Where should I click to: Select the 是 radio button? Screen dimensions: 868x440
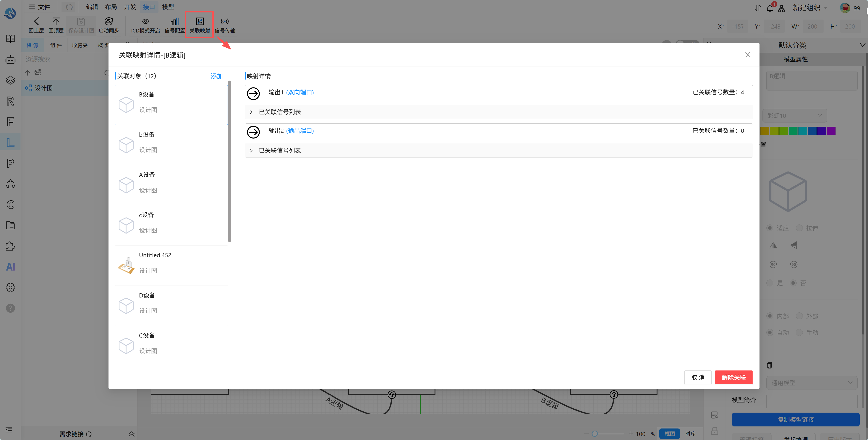click(x=770, y=283)
